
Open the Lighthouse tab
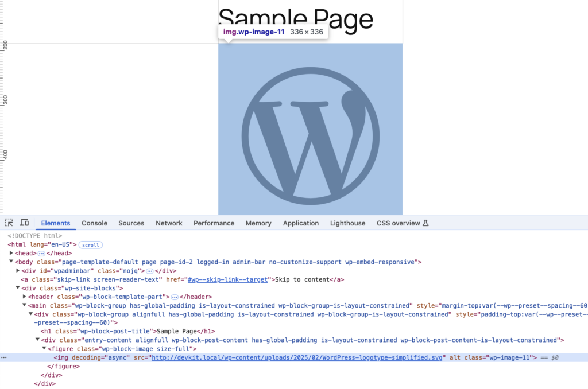pyautogui.click(x=347, y=223)
